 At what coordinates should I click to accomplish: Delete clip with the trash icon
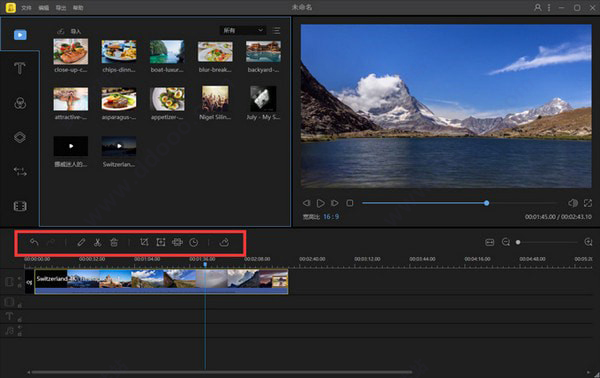click(114, 242)
